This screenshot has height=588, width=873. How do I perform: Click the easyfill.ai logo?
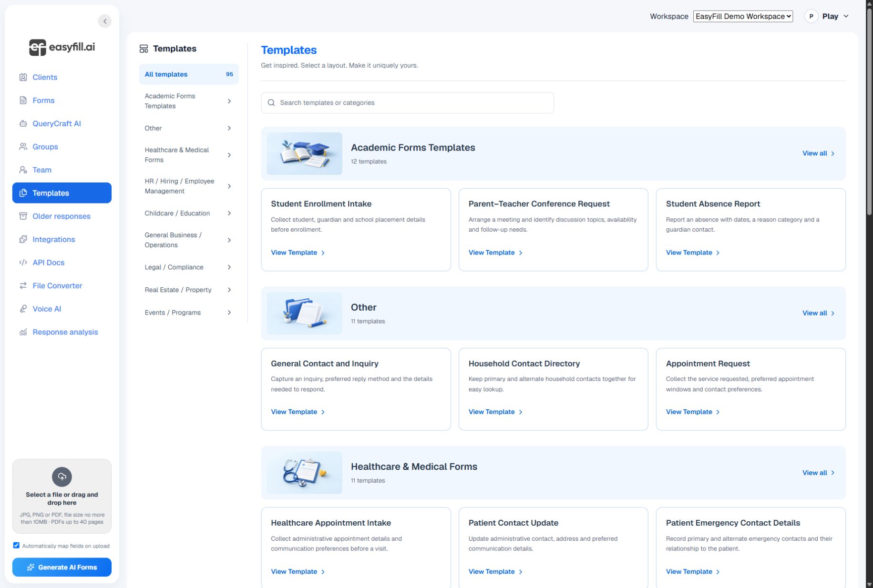coord(62,47)
